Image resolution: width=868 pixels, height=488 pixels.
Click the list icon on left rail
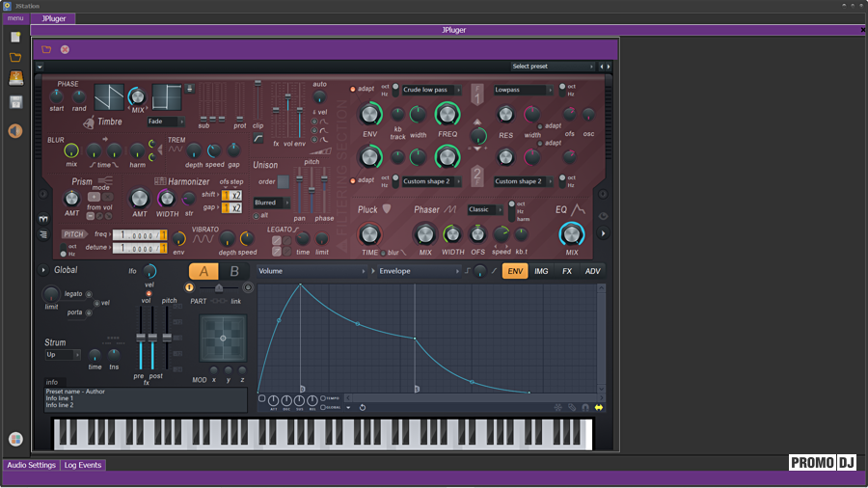click(x=43, y=234)
